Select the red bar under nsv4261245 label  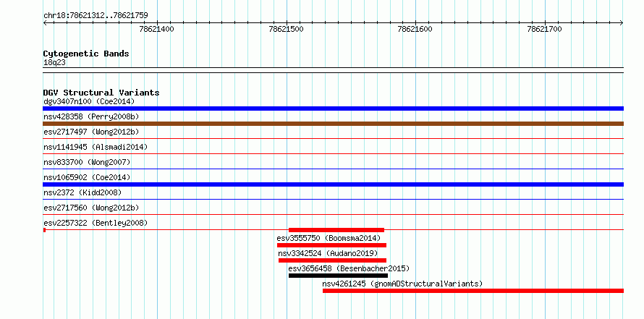tap(473, 291)
